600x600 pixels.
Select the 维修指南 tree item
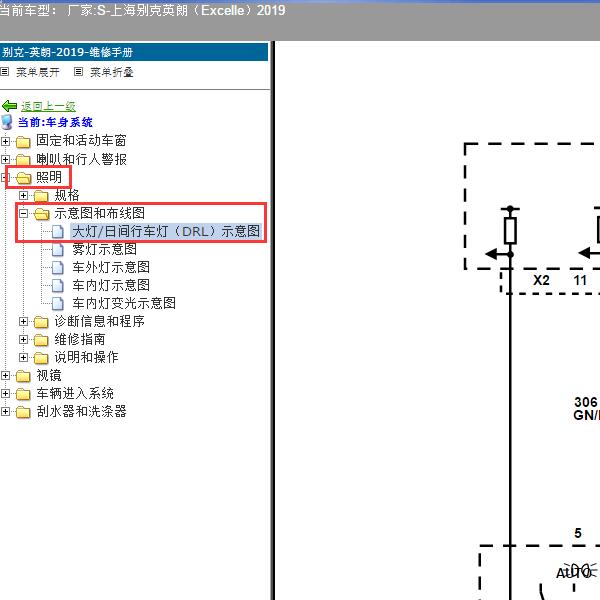(x=80, y=339)
